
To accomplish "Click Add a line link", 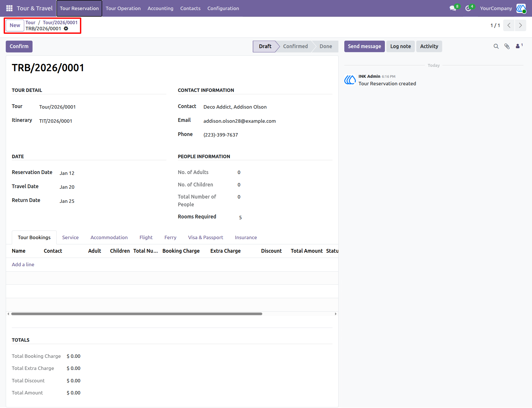I will click(x=23, y=265).
